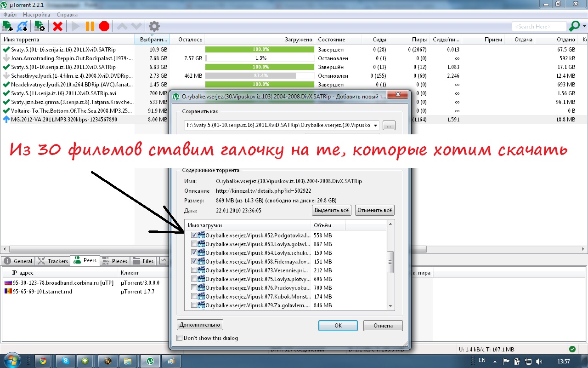Click the red X Remove torrent icon

point(57,26)
